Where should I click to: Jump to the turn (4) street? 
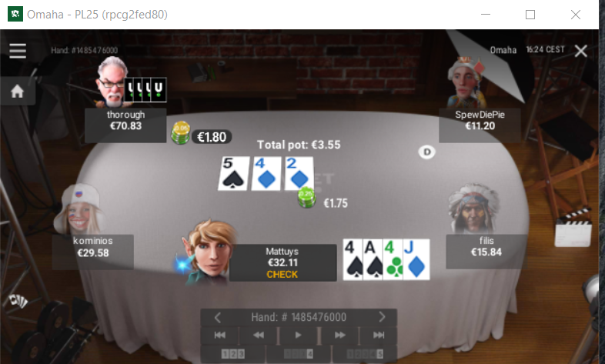pos(299,354)
